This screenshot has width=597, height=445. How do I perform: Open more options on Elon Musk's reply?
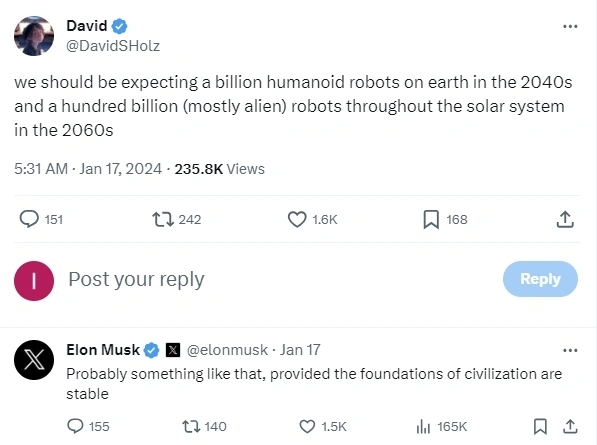pos(570,350)
